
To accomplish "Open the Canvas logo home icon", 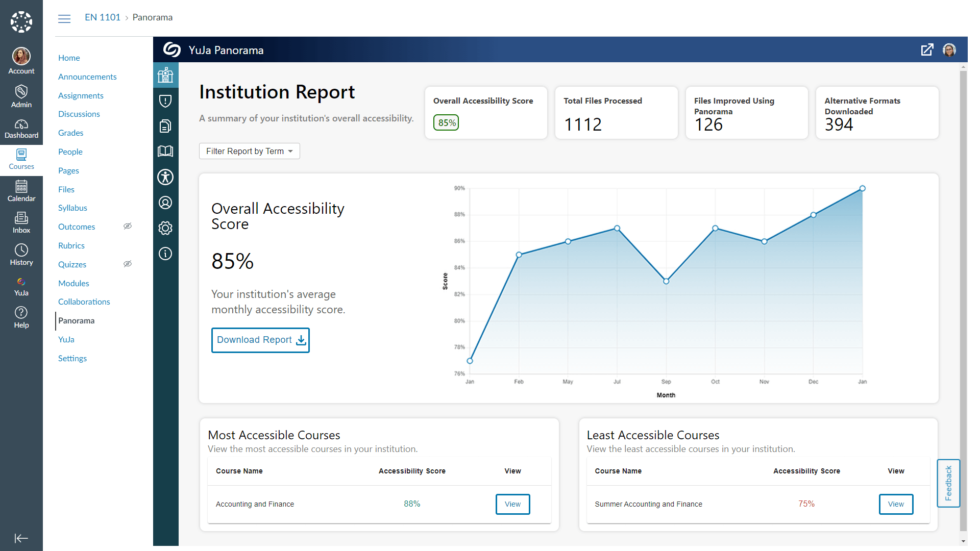I will point(21,22).
